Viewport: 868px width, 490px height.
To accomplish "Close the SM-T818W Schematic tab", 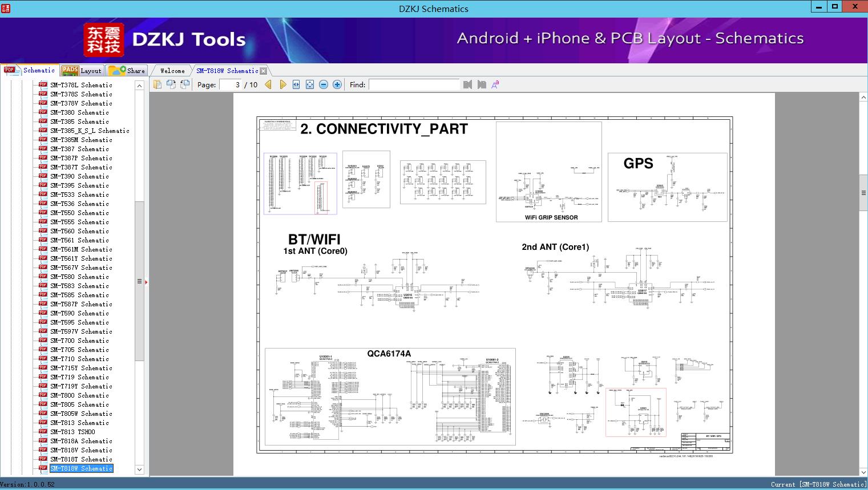I will [263, 71].
